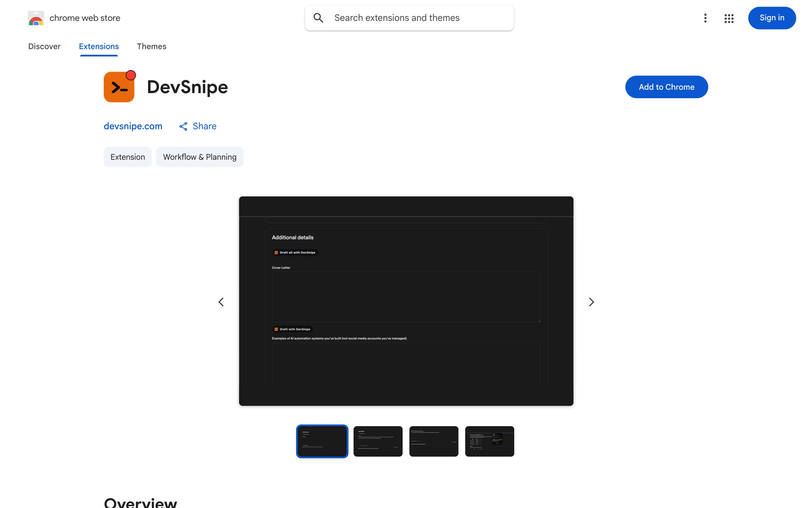Click the DevSnipe orange extension icon

coord(120,86)
